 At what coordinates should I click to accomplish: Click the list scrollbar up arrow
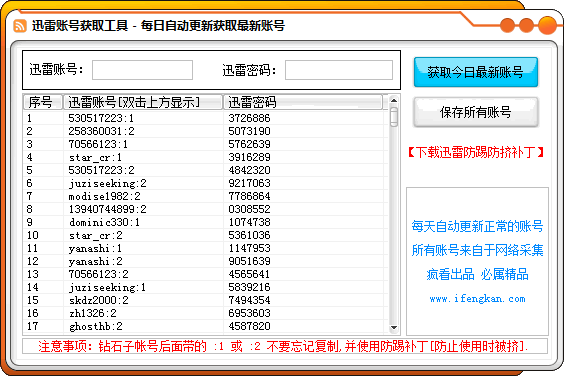(x=394, y=100)
